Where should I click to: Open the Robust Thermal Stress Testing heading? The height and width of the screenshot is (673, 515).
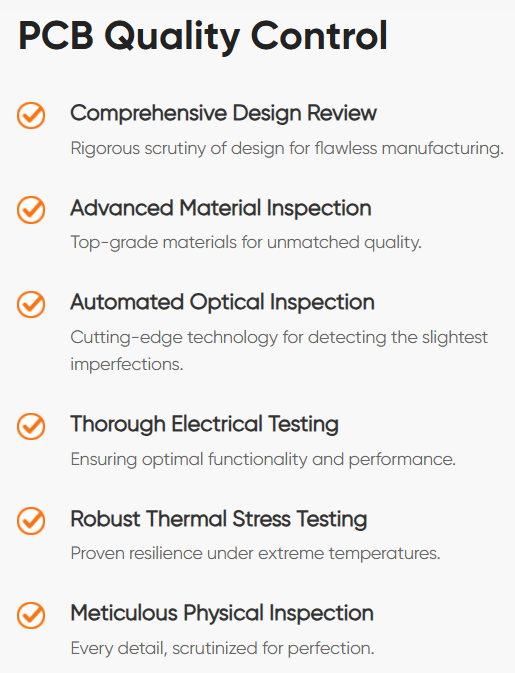pos(219,519)
